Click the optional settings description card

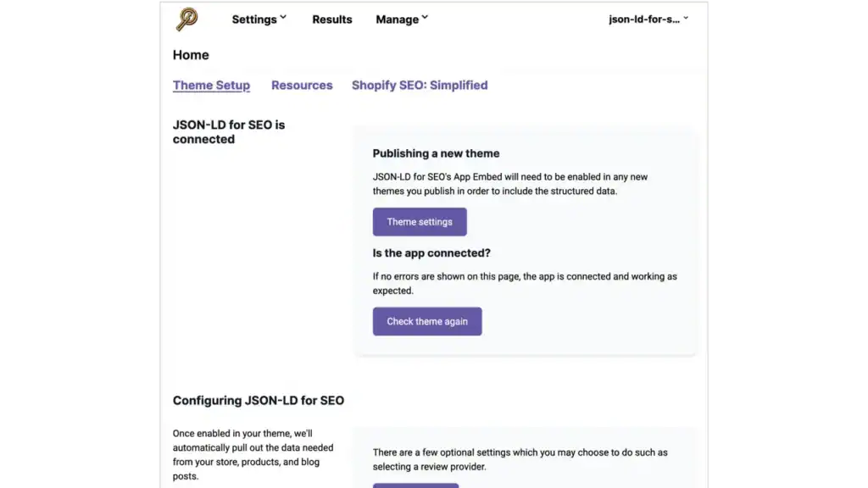point(520,459)
